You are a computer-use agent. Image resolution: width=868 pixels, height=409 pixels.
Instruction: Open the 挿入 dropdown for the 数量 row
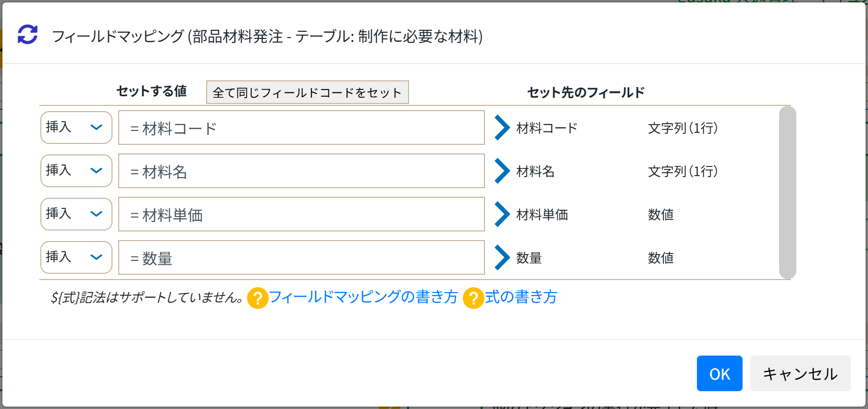(76, 257)
